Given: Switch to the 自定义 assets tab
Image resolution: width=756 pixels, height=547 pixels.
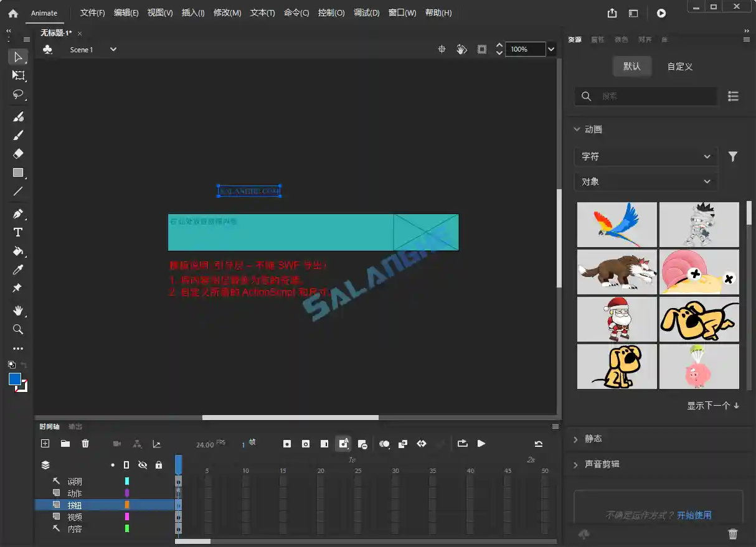Looking at the screenshot, I should pos(679,66).
